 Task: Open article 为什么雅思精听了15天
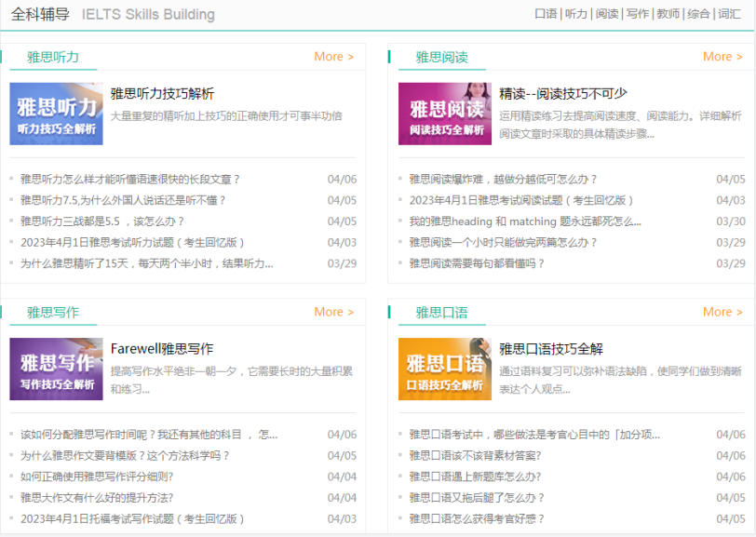pyautogui.click(x=146, y=263)
